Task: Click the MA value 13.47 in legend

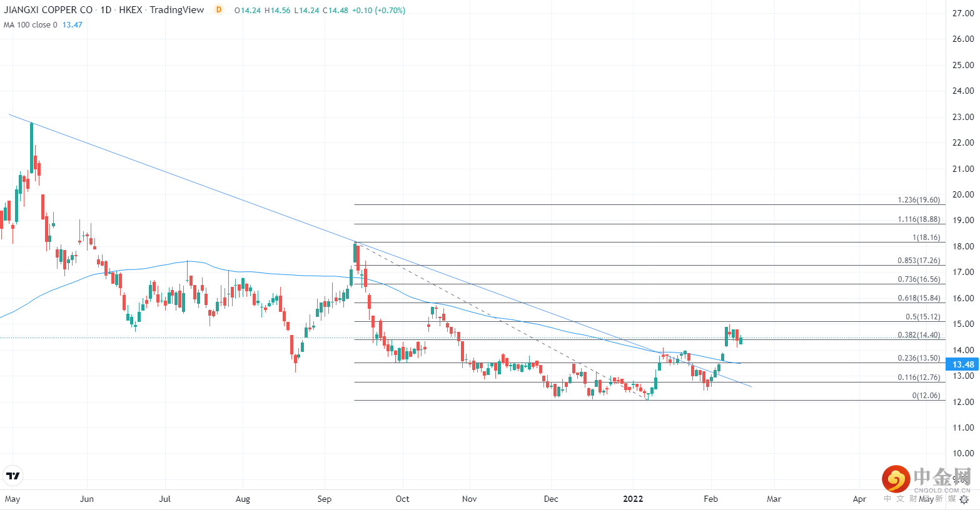Action: [72, 25]
